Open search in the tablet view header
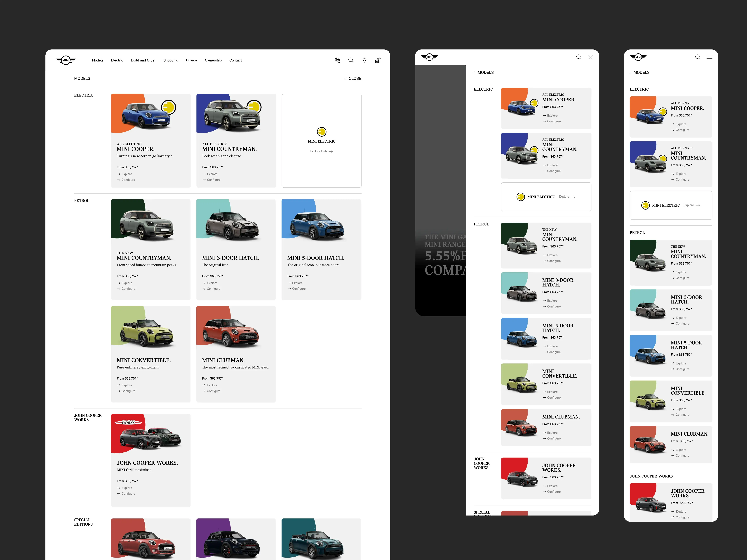This screenshot has width=747, height=560. (579, 57)
